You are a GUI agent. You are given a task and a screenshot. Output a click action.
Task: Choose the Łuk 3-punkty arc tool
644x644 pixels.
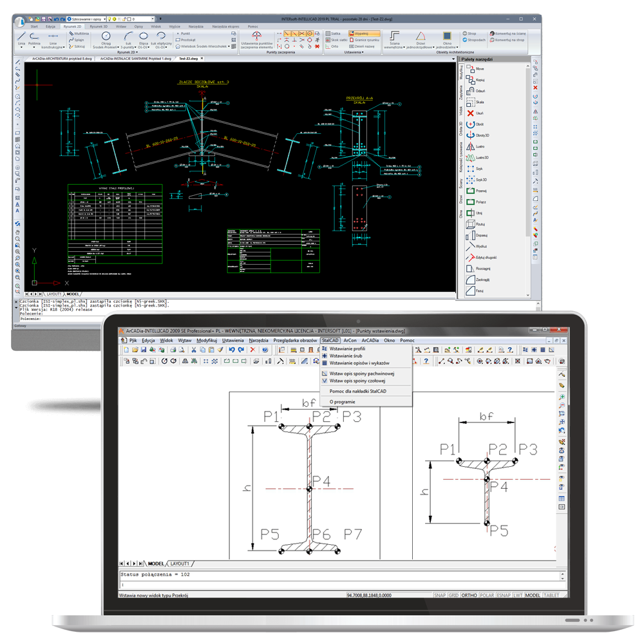coord(129,40)
